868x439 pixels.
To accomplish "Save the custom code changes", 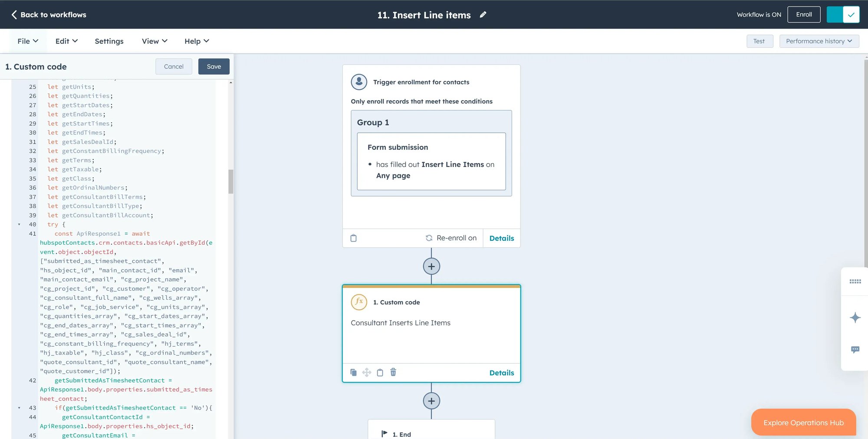I will [214, 66].
